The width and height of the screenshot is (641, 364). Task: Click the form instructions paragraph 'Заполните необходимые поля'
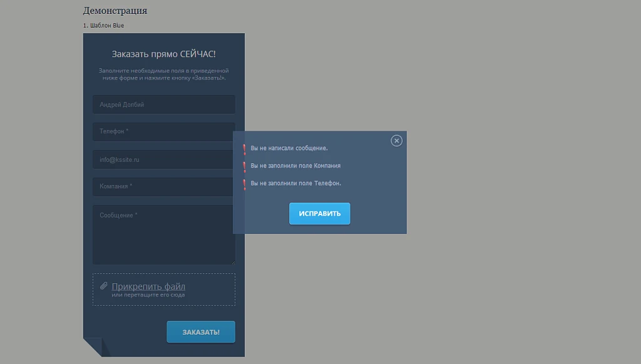(x=163, y=74)
